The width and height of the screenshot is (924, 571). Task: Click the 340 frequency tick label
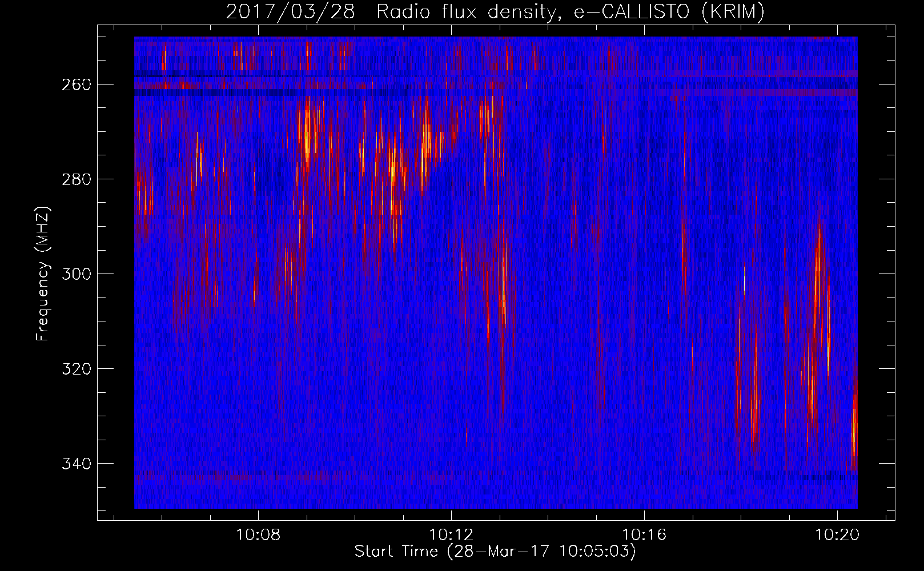[76, 464]
